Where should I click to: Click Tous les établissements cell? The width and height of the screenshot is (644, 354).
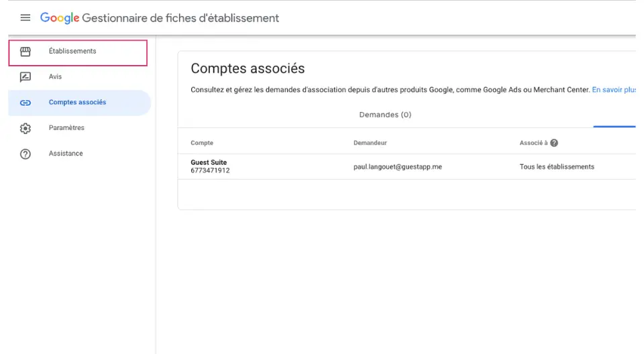pyautogui.click(x=557, y=167)
